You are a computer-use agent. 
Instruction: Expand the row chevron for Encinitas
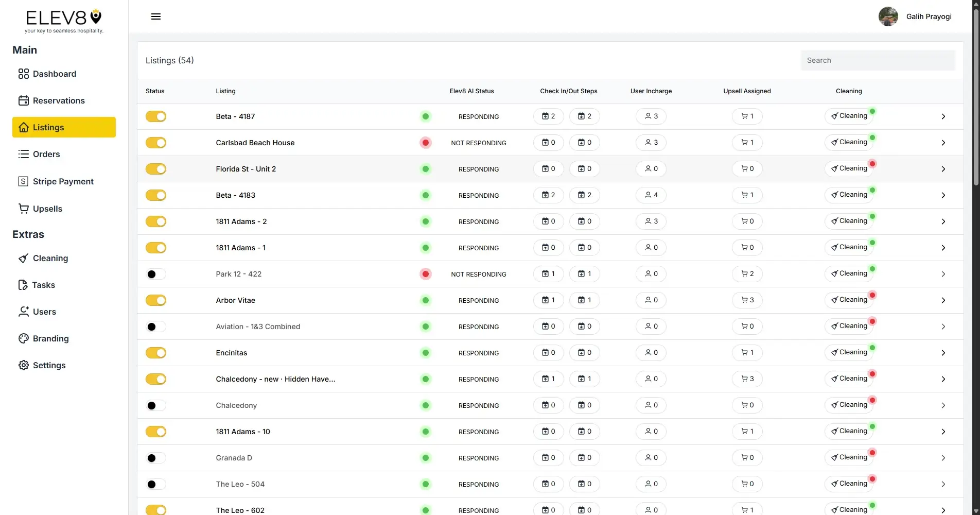point(943,353)
